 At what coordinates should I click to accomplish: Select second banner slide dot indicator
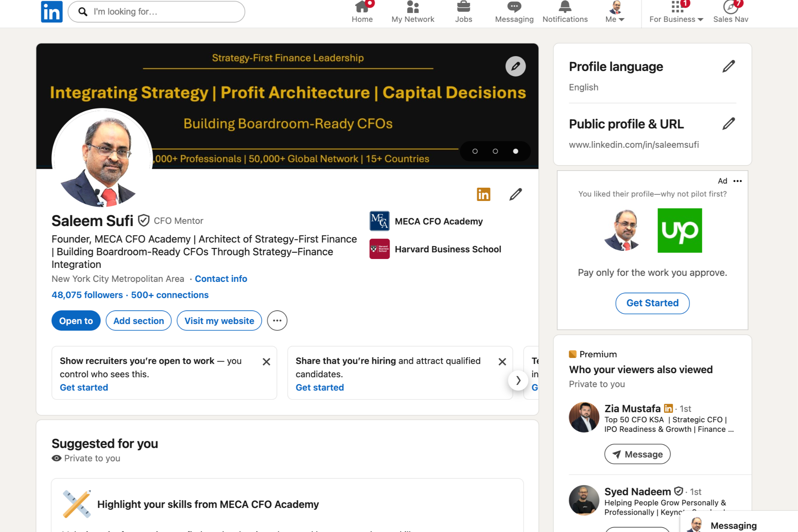[x=495, y=151]
